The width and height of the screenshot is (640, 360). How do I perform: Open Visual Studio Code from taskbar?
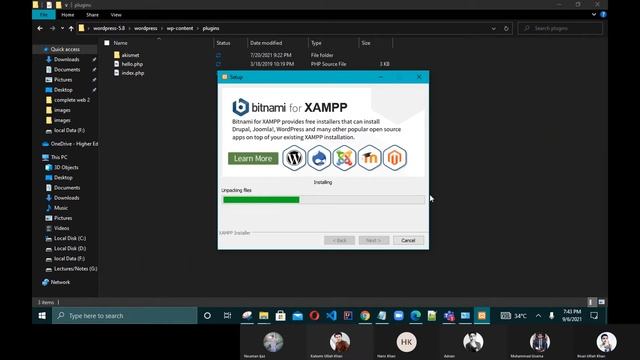pos(331,316)
